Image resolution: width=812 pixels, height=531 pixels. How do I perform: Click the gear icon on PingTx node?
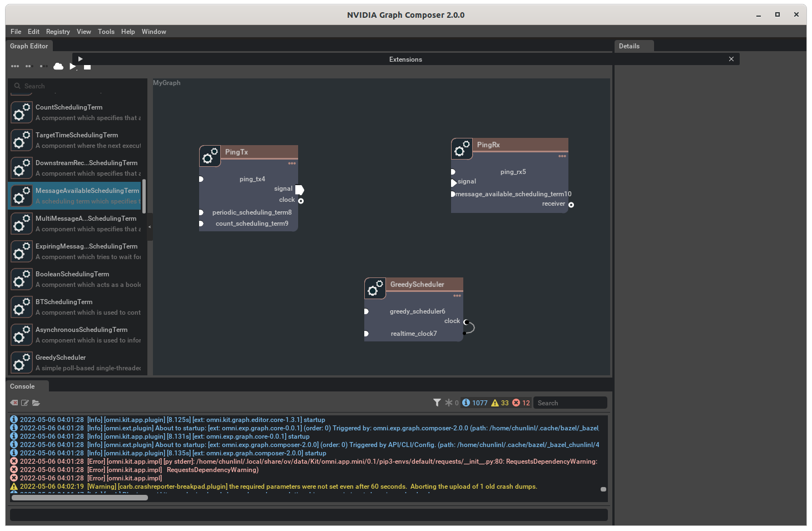point(210,156)
